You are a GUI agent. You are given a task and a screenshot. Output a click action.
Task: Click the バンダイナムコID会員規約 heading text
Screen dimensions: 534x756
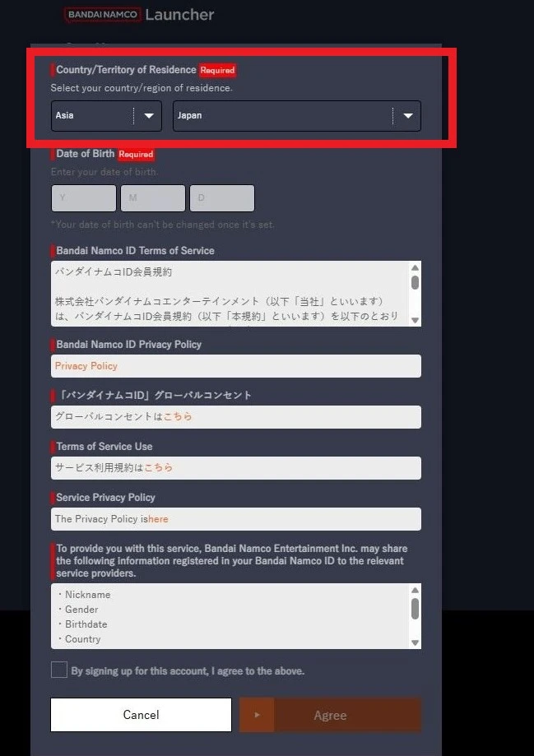tap(114, 272)
